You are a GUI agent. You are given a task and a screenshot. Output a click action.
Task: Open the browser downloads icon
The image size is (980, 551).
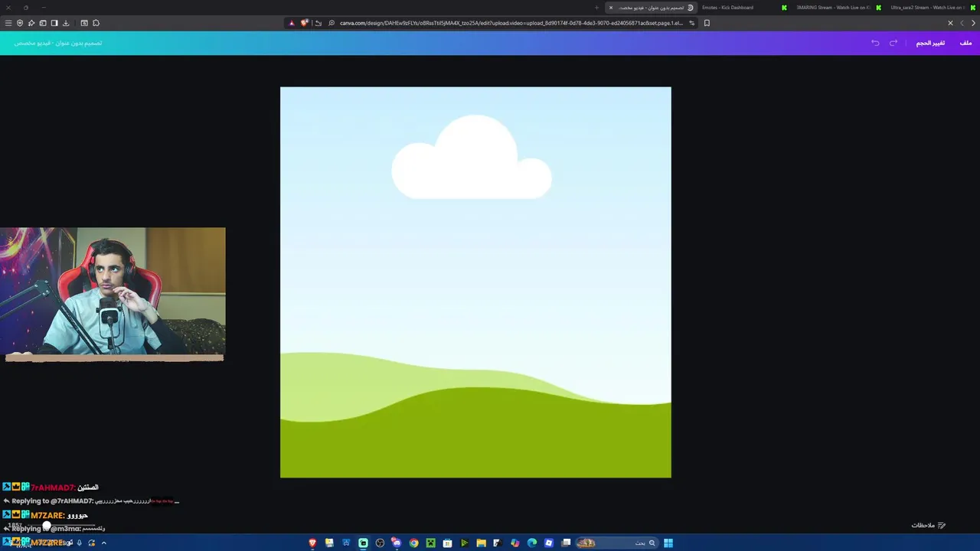pyautogui.click(x=66, y=23)
